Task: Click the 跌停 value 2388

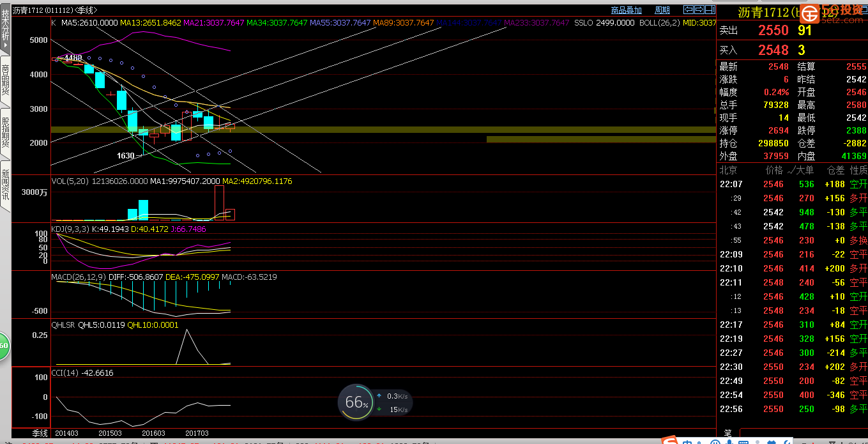Action: pyautogui.click(x=856, y=130)
